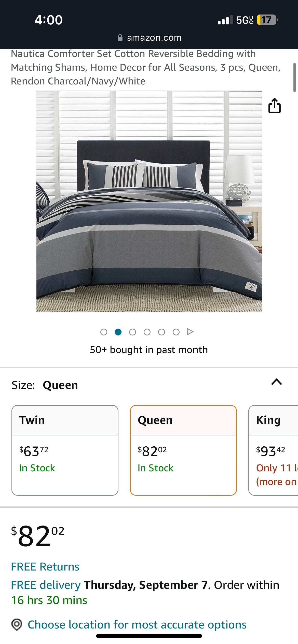Select the Queen size option
The height and width of the screenshot is (644, 298).
(x=183, y=450)
